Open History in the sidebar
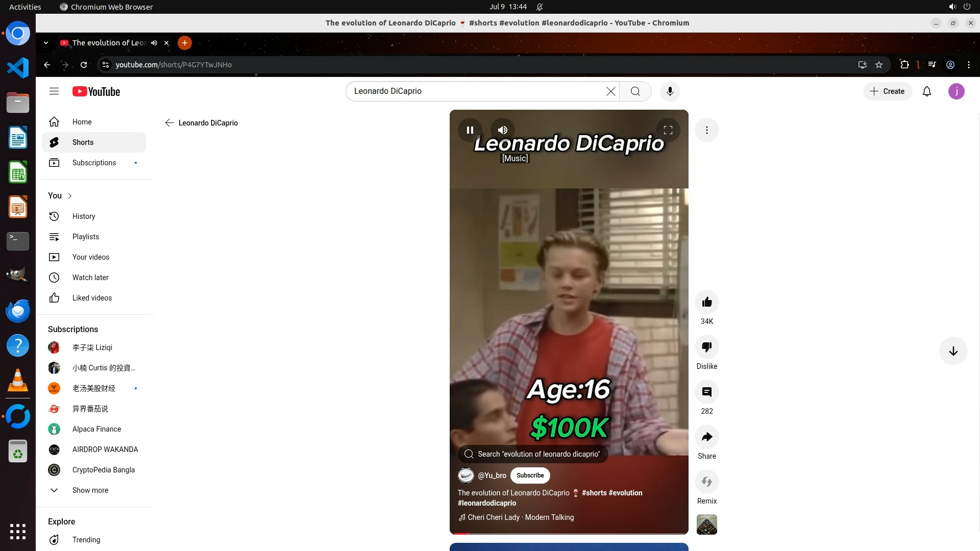This screenshot has height=551, width=980. click(84, 216)
